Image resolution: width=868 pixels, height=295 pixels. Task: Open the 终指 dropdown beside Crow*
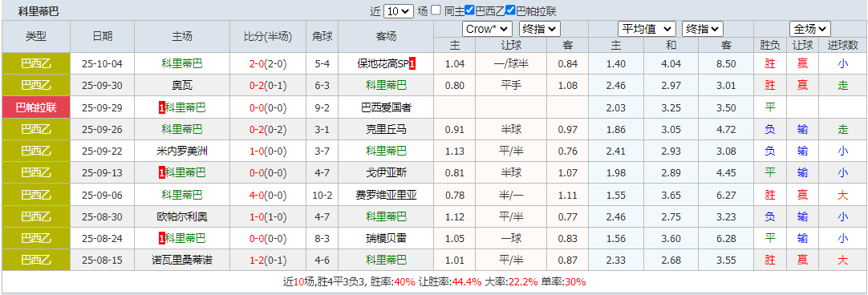pos(541,29)
